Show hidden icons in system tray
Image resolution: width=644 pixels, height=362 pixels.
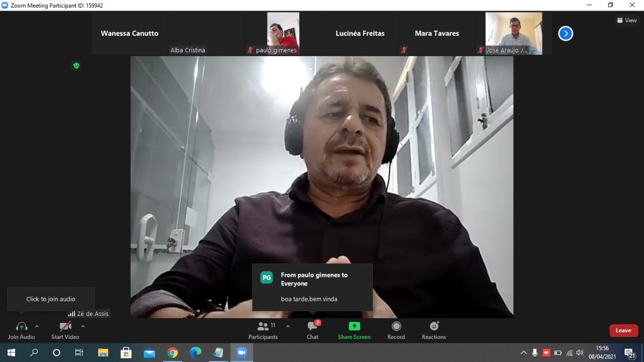[523, 353]
